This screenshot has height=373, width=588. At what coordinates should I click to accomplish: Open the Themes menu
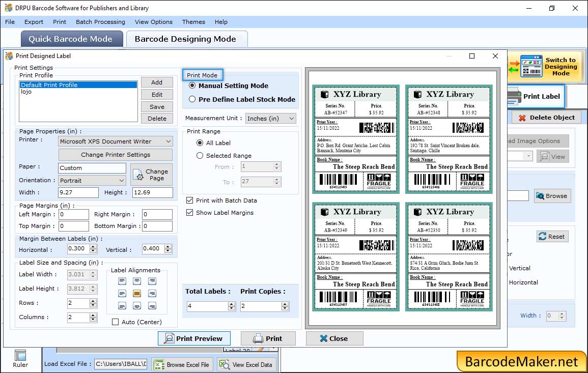point(193,22)
